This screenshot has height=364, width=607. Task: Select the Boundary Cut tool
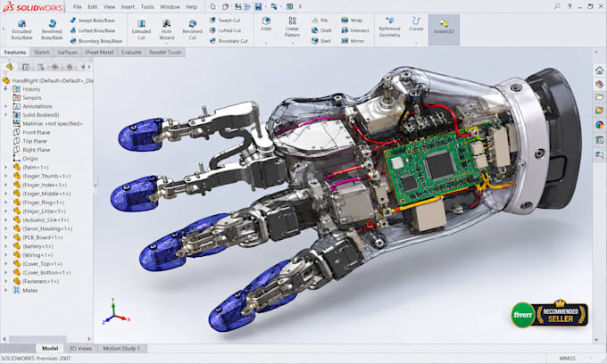[x=229, y=41]
